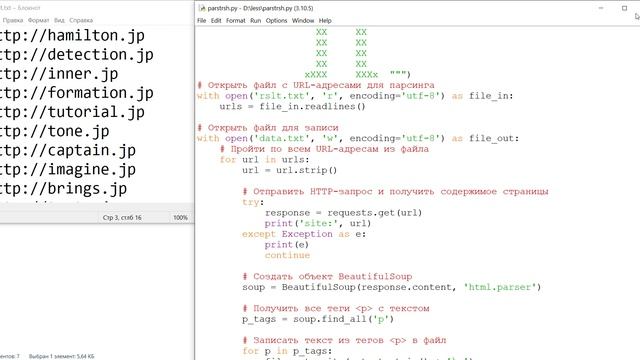The image size is (640, 360).
Task: Click the 'urls = file_in.readlines()' line
Action: pos(292,107)
